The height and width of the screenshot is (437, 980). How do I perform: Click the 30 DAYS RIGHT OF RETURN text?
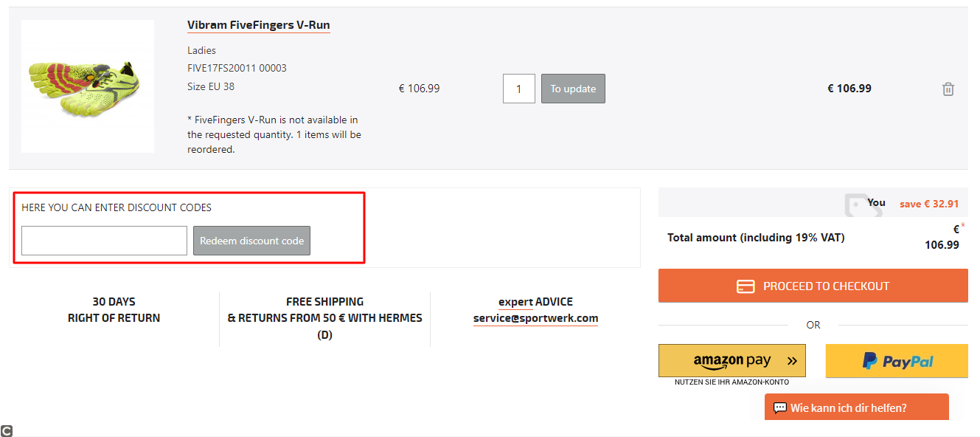(x=114, y=310)
